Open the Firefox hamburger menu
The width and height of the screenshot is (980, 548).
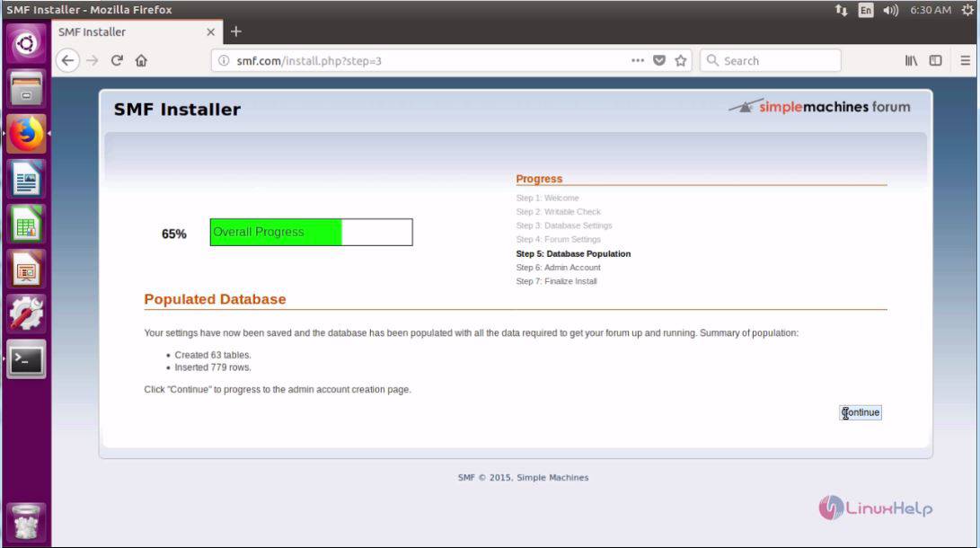(x=965, y=60)
